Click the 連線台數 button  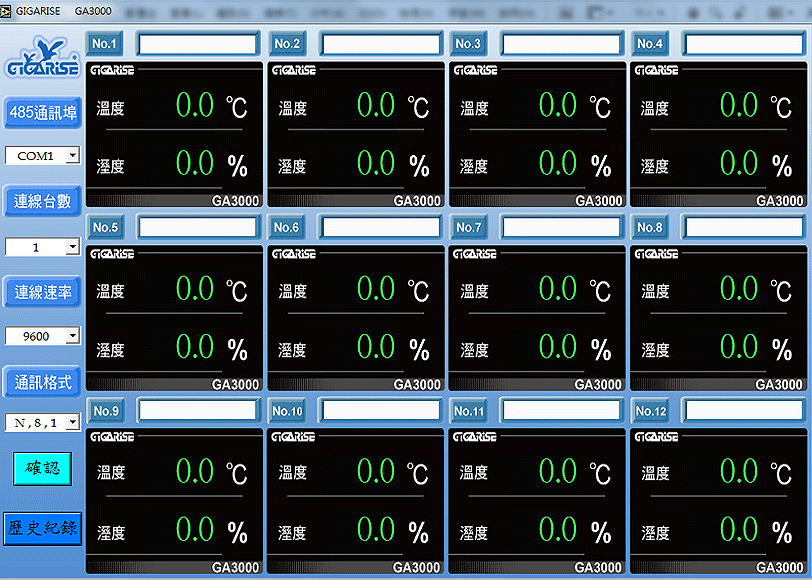(x=43, y=201)
